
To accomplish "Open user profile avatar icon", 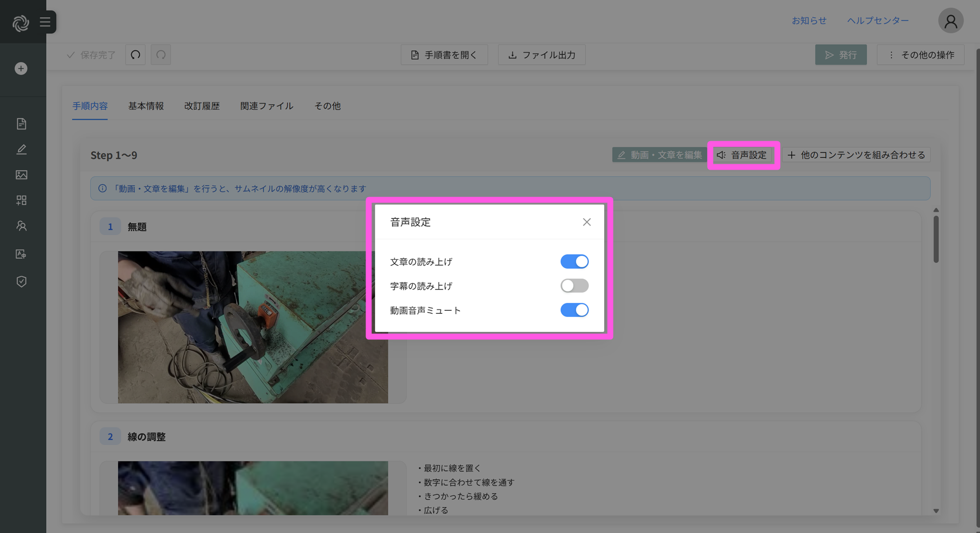I will coord(951,21).
